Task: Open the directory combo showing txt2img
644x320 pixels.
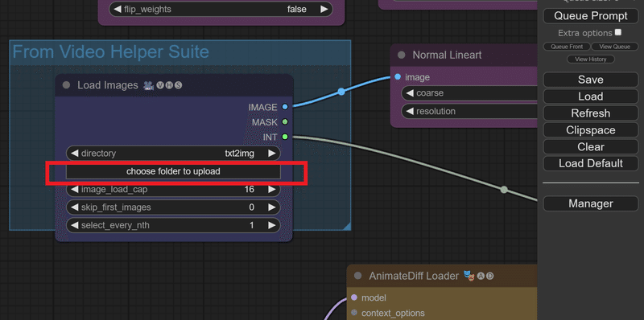Action: 173,154
